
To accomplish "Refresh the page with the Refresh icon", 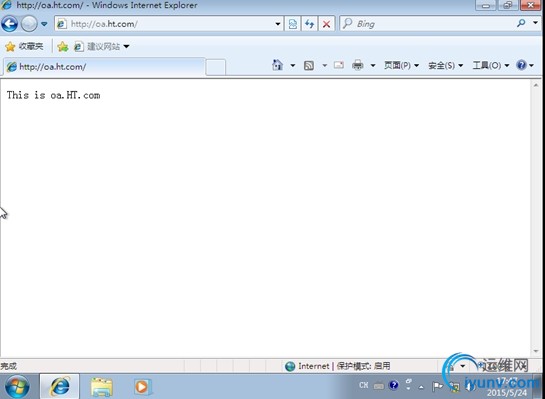I will (309, 24).
